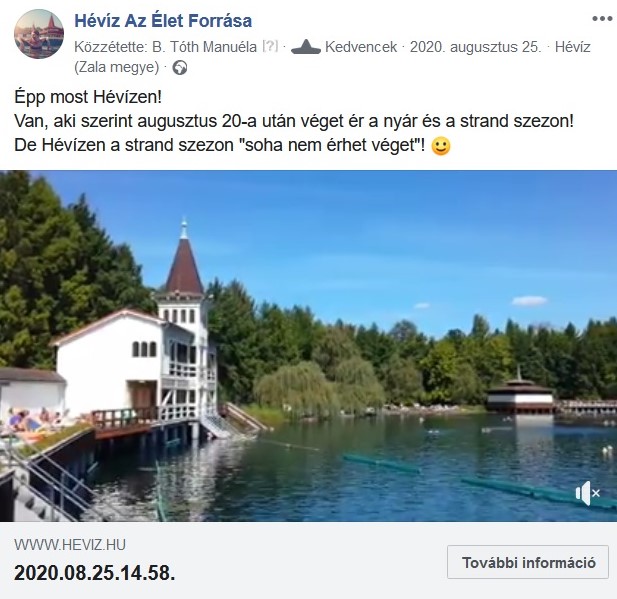Click the (Zala megye) location text

click(x=116, y=67)
